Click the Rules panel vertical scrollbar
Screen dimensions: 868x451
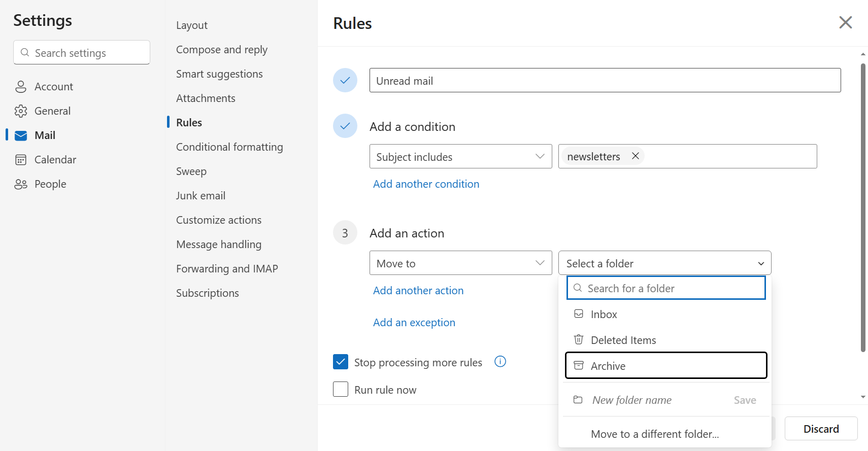point(863,208)
